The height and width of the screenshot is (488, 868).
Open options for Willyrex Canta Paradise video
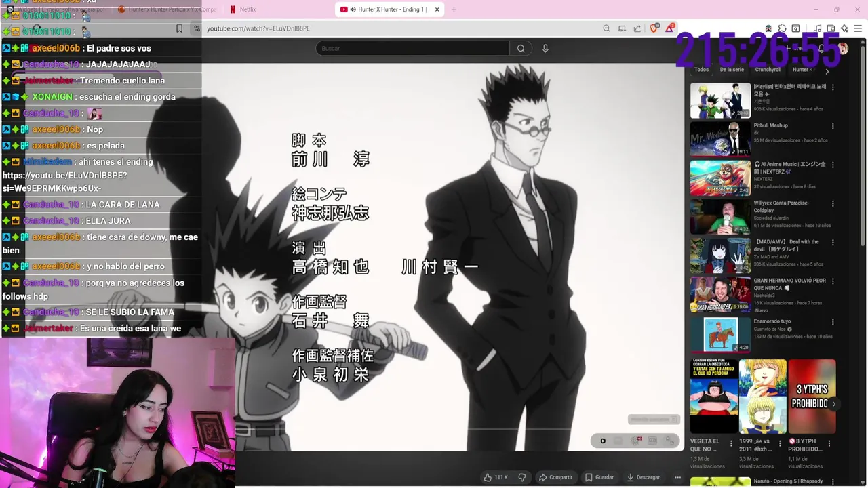(833, 203)
